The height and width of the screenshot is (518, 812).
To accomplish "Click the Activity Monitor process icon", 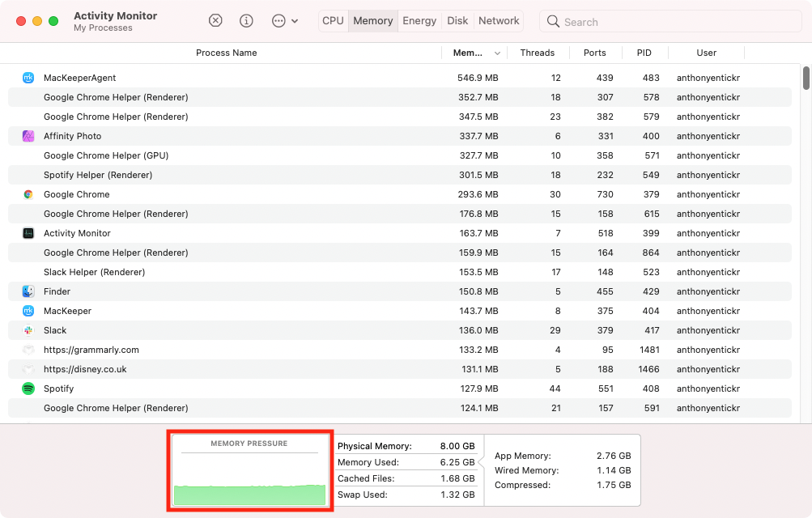I will click(x=28, y=233).
